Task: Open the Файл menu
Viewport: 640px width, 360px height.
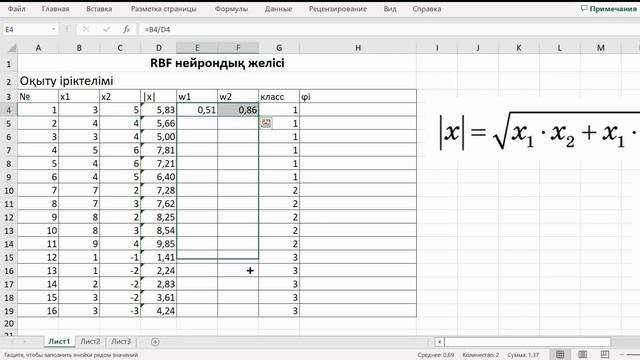Action: (16, 9)
